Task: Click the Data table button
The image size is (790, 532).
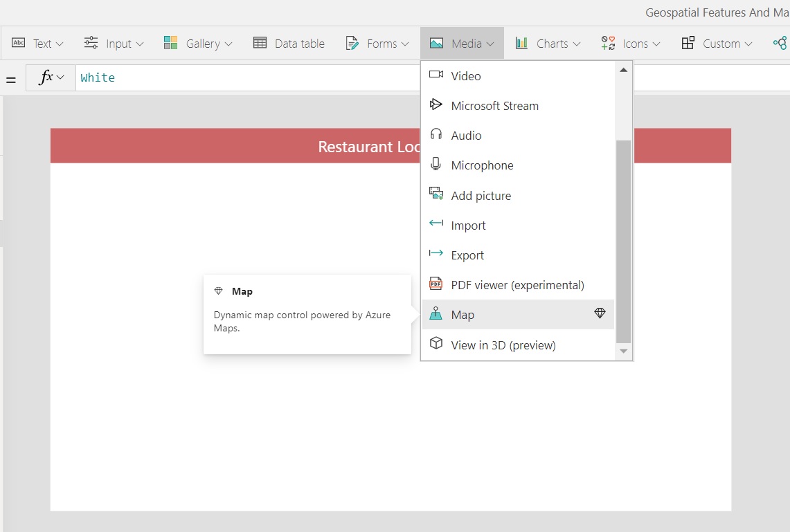Action: [x=289, y=44]
